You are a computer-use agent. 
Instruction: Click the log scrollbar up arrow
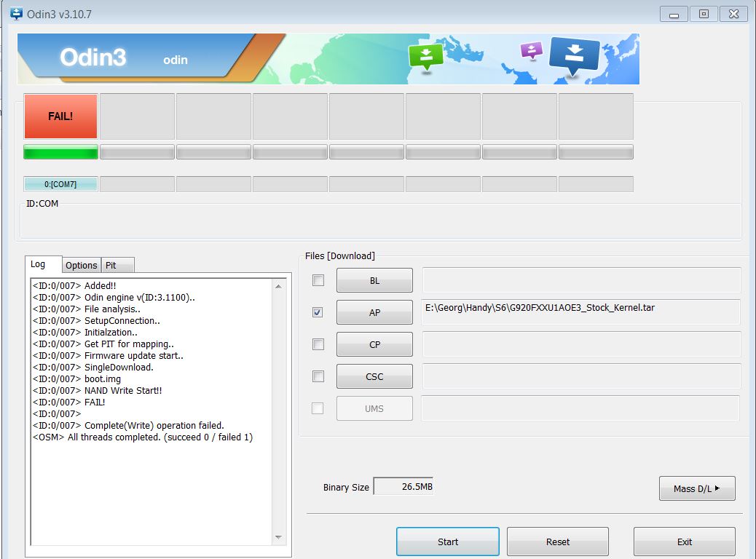(278, 286)
